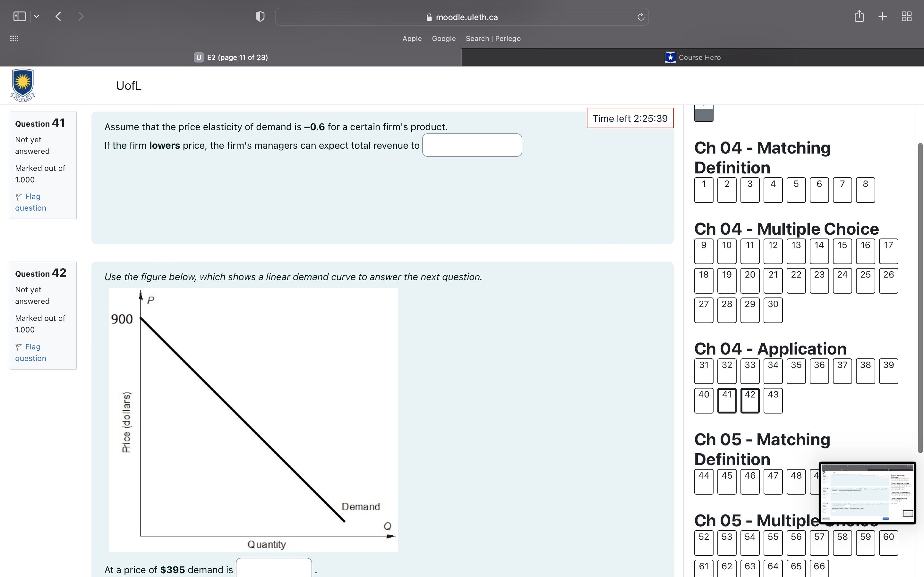The image size is (924, 577).
Task: Open the Google favorites bookmark
Action: (444, 38)
